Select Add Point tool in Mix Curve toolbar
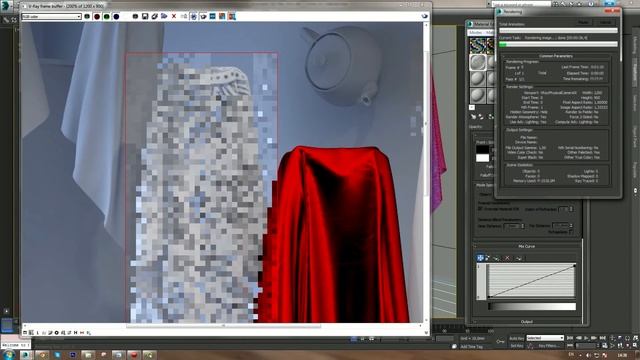This screenshot has height=360, width=640. [x=497, y=258]
